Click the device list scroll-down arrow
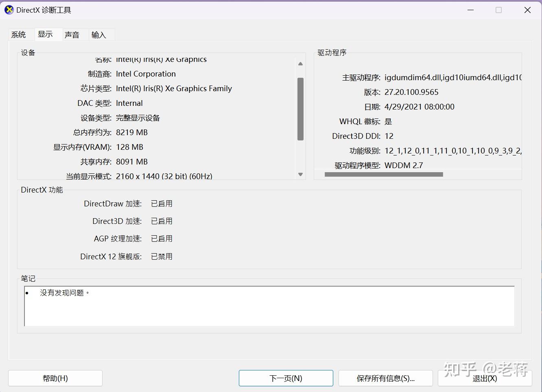 point(301,175)
